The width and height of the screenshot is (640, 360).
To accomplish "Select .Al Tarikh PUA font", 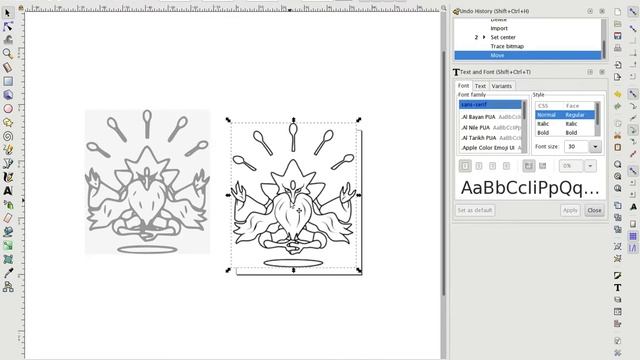I will pyautogui.click(x=490, y=138).
